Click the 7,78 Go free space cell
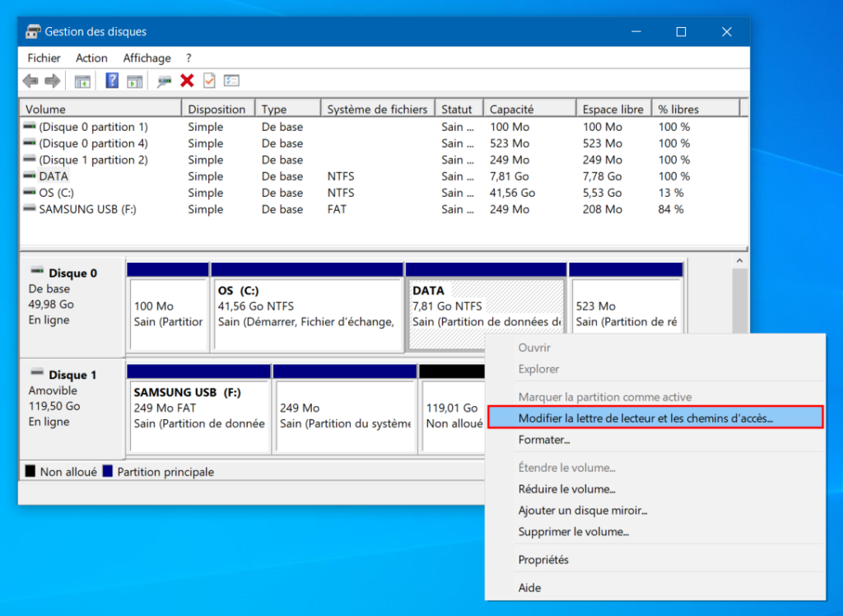The image size is (843, 616). 602,176
